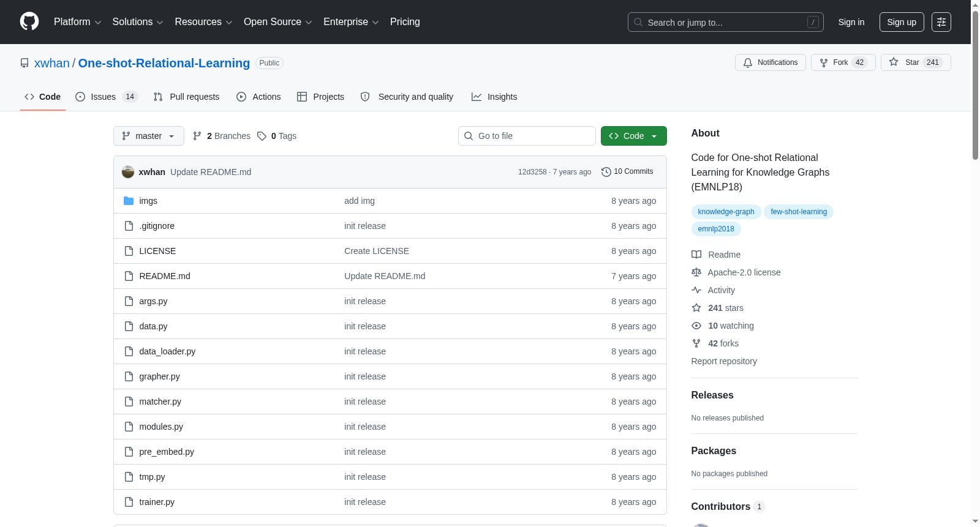
Task: Click the scale icon for Apache-2.0 license
Action: [696, 272]
